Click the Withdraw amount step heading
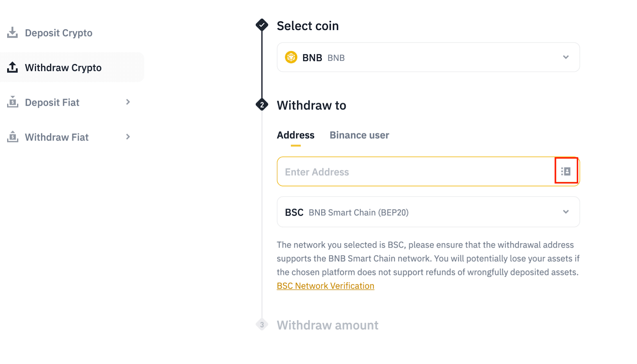Image resolution: width=637 pixels, height=364 pixels. click(327, 325)
